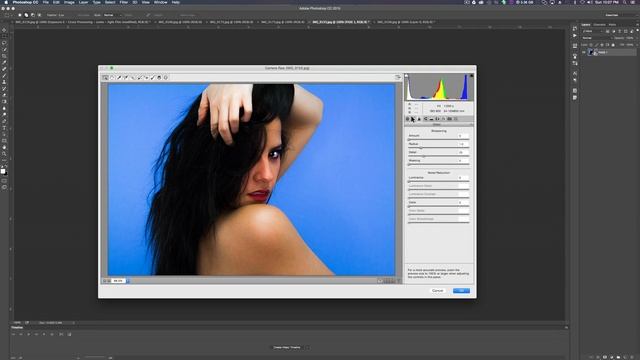This screenshot has width=640, height=360.
Task: Select the Quick Selection tool
Action: pyautogui.click(x=4, y=49)
